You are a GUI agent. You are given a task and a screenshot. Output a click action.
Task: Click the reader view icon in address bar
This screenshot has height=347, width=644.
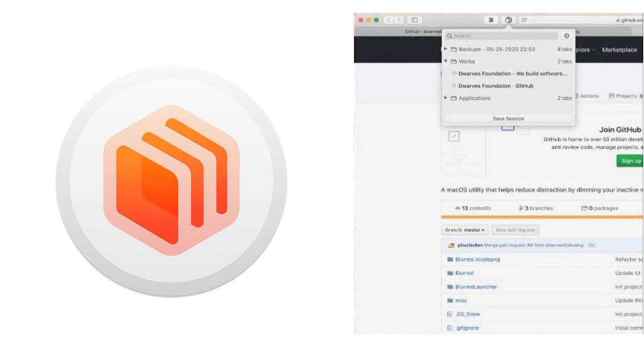pos(524,20)
